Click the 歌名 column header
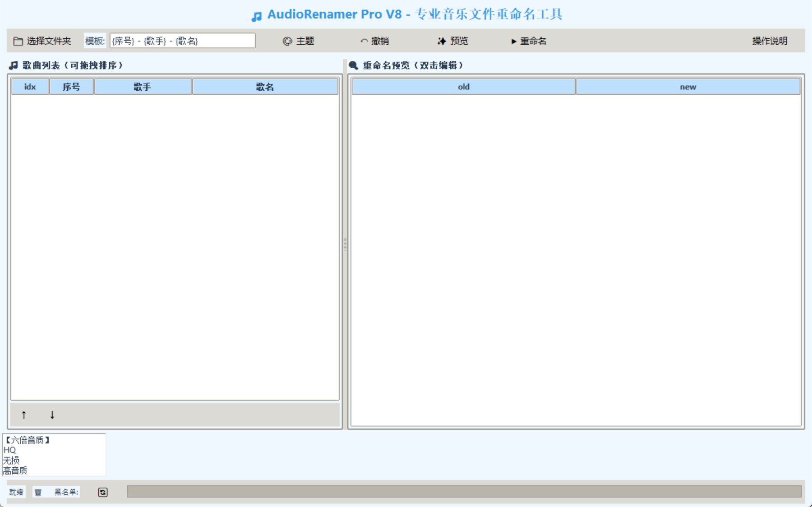 [x=265, y=86]
